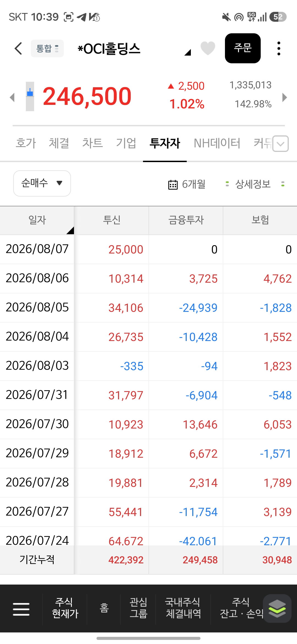Switch to the 체결 tab
Viewport: 297px width, 644px height.
tap(59, 143)
